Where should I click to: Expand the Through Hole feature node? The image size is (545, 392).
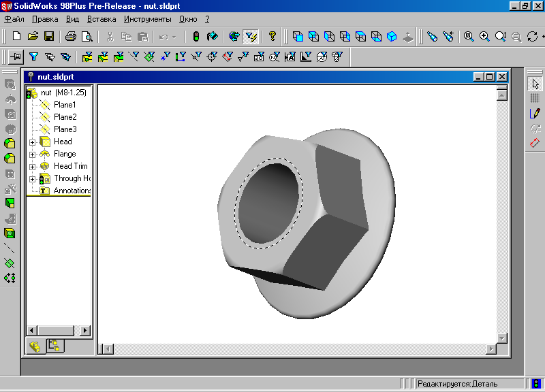(32, 179)
